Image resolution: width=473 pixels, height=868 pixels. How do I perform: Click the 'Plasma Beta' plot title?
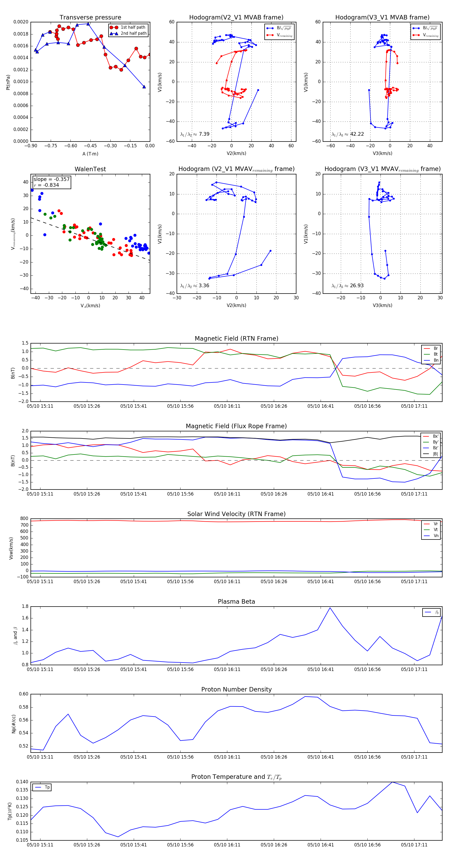click(x=236, y=602)
